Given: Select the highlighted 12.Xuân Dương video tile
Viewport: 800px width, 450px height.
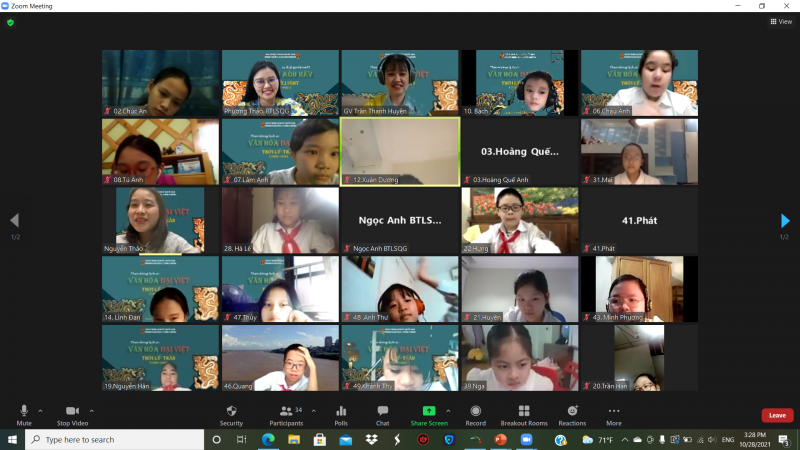Looking at the screenshot, I should (400, 152).
